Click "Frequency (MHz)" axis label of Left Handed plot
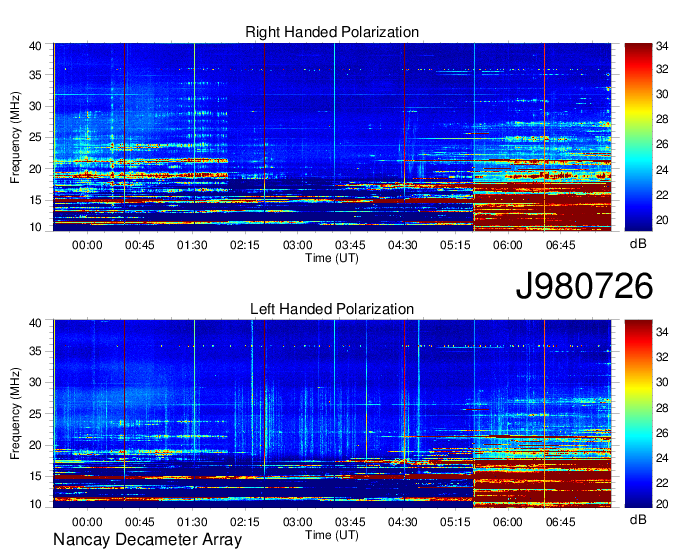 (x=15, y=414)
